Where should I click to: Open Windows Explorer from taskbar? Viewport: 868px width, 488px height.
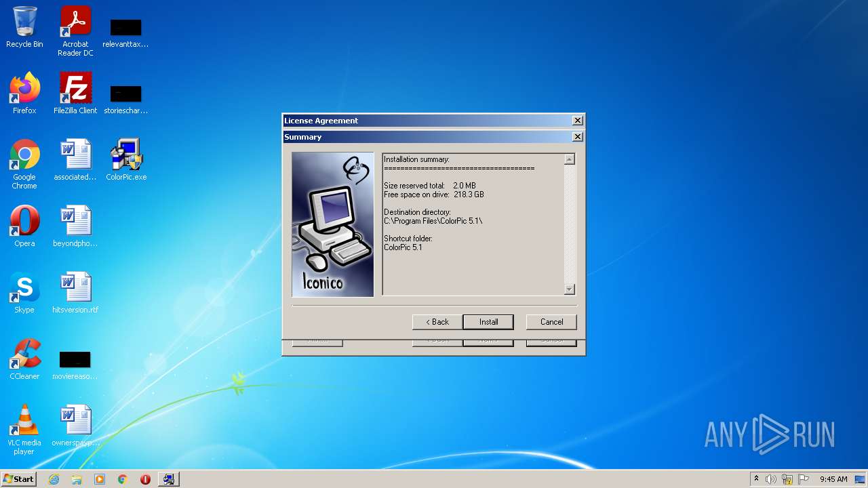(x=77, y=479)
